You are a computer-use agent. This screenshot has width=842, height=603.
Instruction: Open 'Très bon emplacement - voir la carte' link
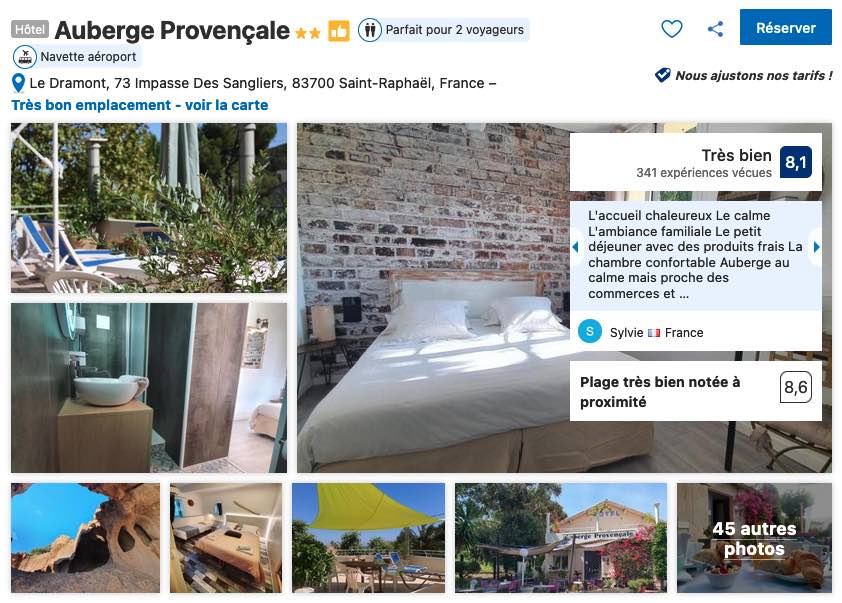pyautogui.click(x=140, y=105)
